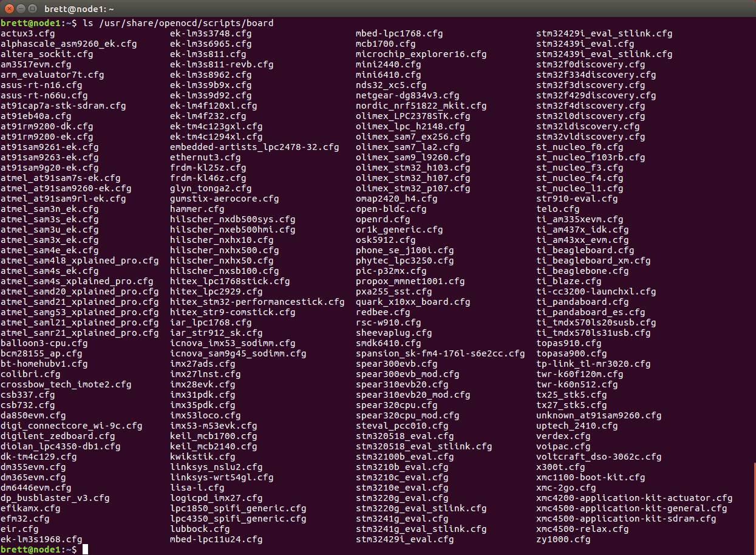756x555 pixels.
Task: Click stm32429i_eval_stlink.cfg entry
Action: 604,33
